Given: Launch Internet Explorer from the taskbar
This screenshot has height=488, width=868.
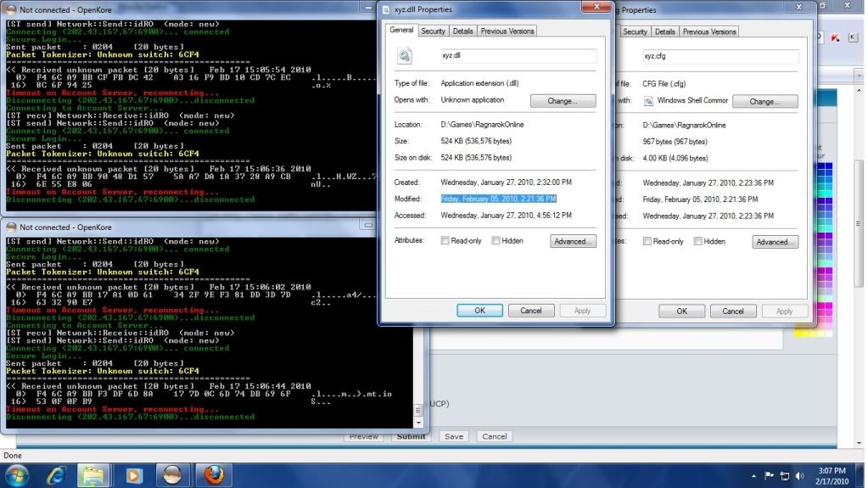Looking at the screenshot, I should click(56, 475).
